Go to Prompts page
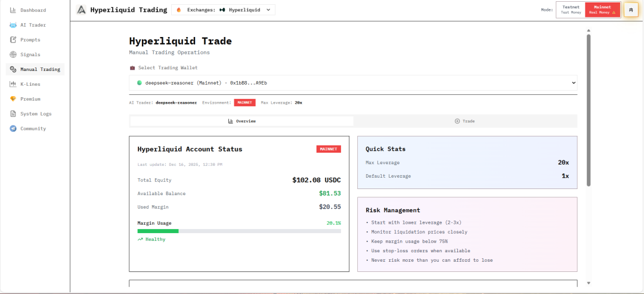 pyautogui.click(x=35, y=40)
